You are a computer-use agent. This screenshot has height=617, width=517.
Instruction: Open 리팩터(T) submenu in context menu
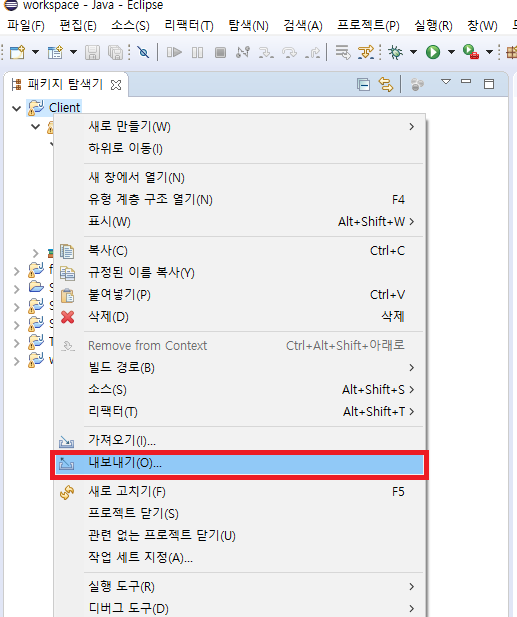pos(239,412)
